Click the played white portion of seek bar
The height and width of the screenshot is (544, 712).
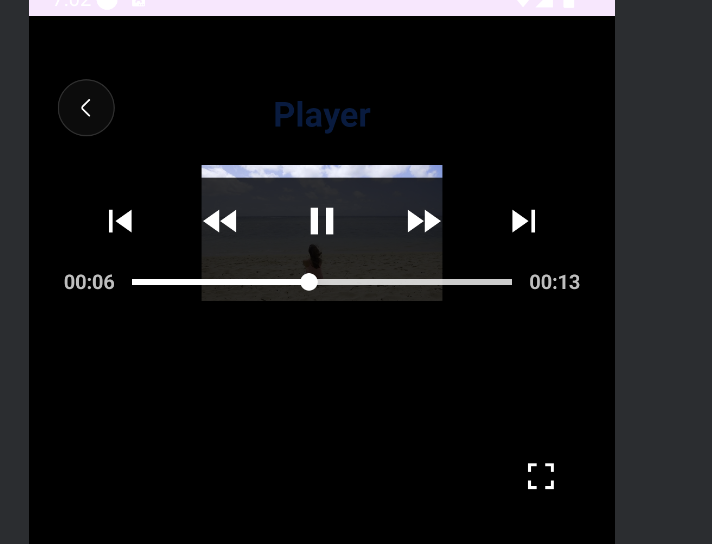coord(216,282)
